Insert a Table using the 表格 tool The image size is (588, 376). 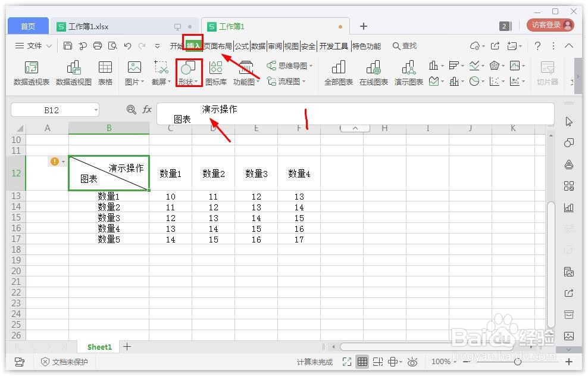[105, 72]
